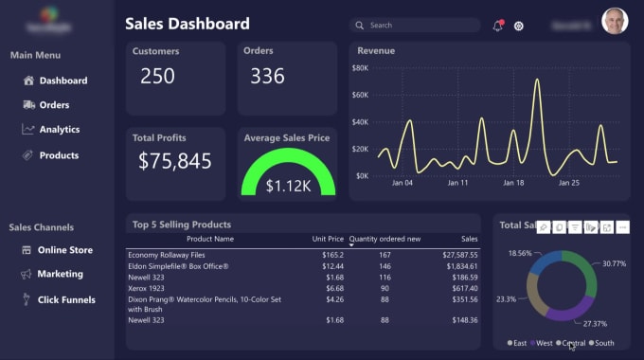Open the user profile avatar
The width and height of the screenshot is (644, 360).
coord(615,21)
